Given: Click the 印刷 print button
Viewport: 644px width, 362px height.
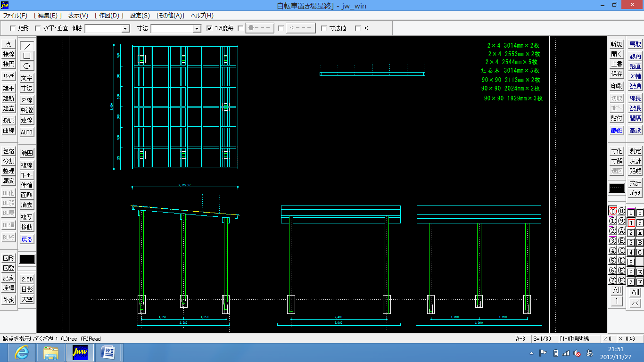Looking at the screenshot, I should pyautogui.click(x=617, y=86).
